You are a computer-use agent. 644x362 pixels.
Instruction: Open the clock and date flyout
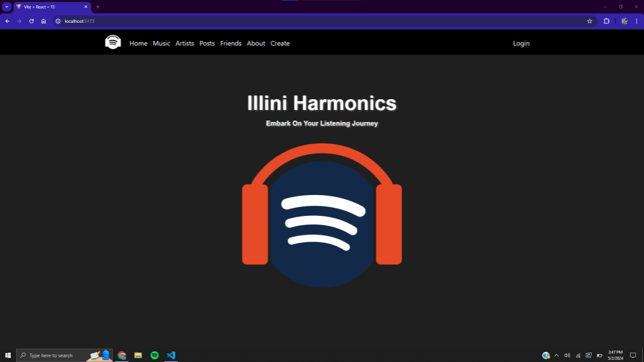[615, 355]
